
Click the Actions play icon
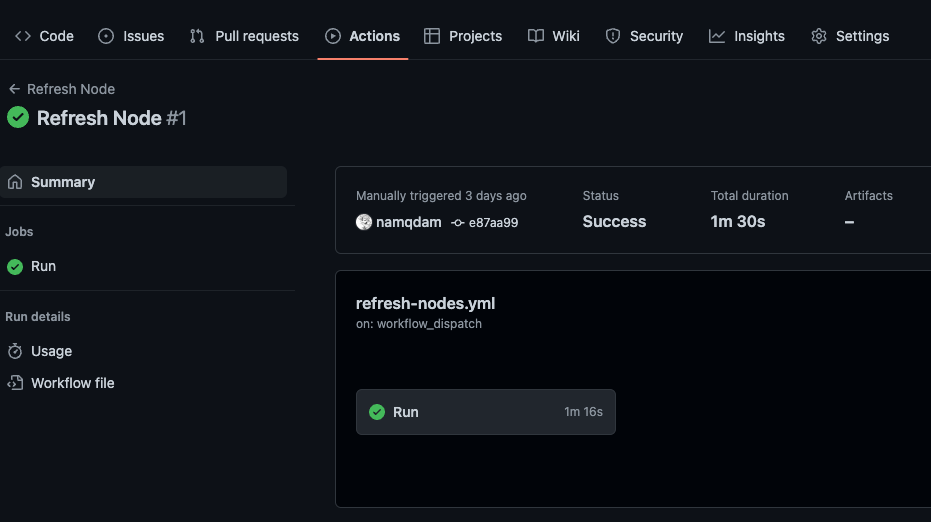click(x=333, y=36)
